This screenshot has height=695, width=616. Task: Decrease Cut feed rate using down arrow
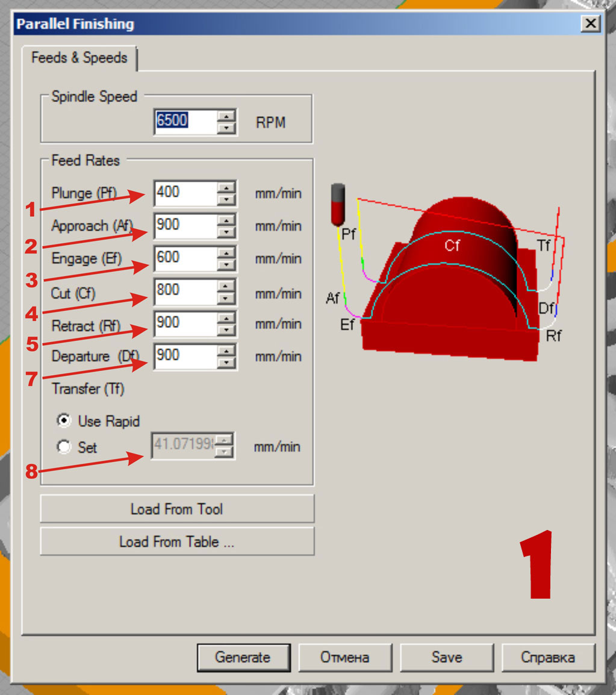point(226,298)
